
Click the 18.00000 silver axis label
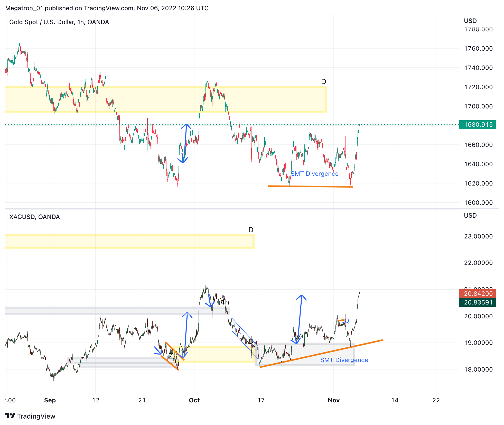pos(478,369)
